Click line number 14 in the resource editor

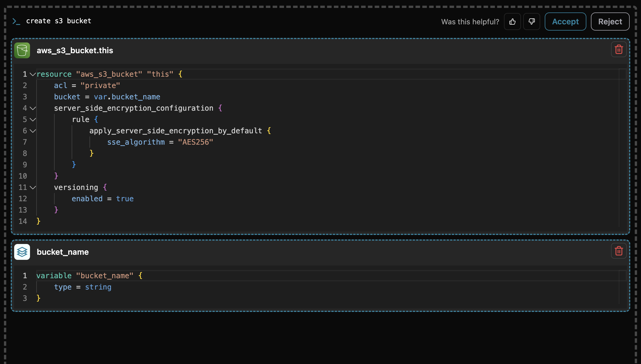[x=23, y=221]
